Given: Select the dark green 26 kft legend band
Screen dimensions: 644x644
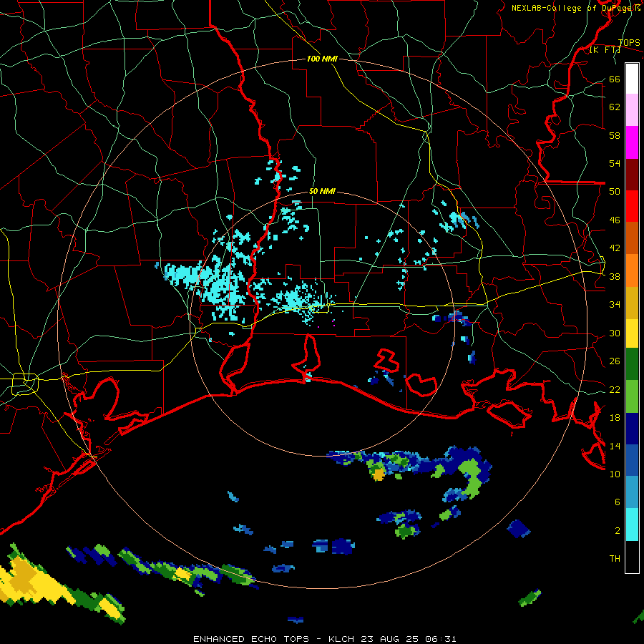Looking at the screenshot, I should (x=632, y=364).
